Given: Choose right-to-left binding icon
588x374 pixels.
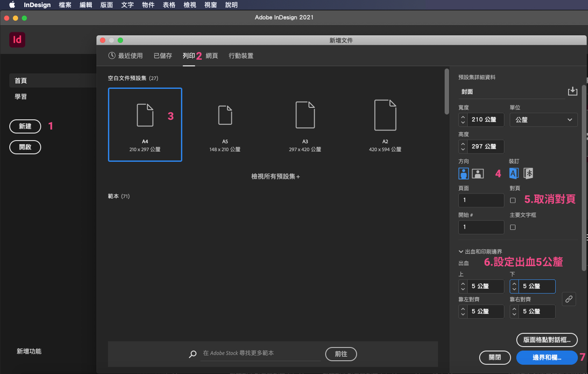Looking at the screenshot, I should click(528, 173).
